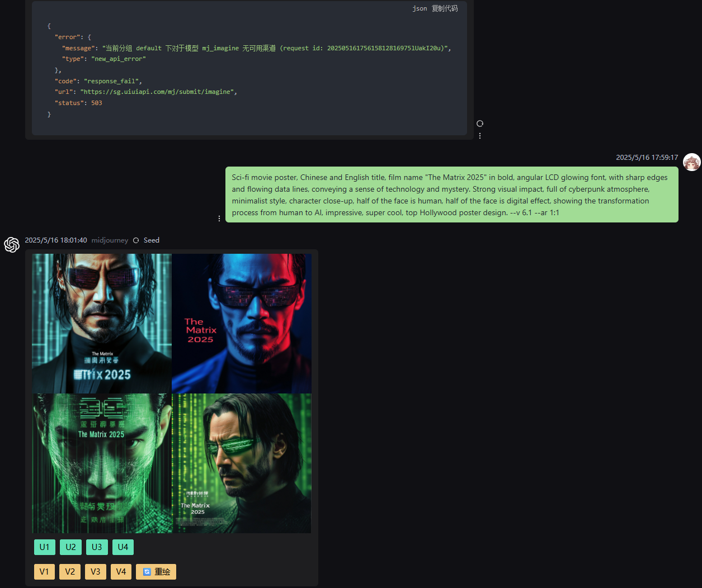Create variation of image one with V1
Image resolution: width=702 pixels, height=588 pixels.
44,572
